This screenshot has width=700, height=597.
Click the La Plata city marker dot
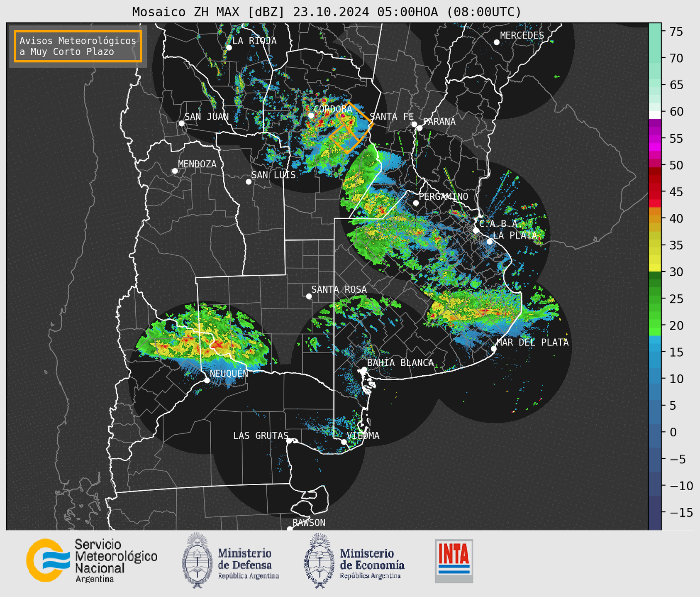(490, 242)
